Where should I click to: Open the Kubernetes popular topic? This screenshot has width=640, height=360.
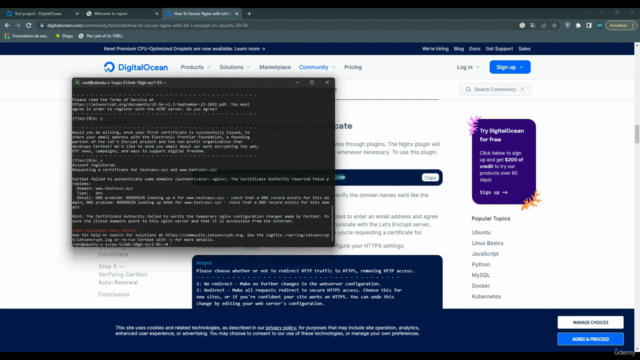coord(486,296)
